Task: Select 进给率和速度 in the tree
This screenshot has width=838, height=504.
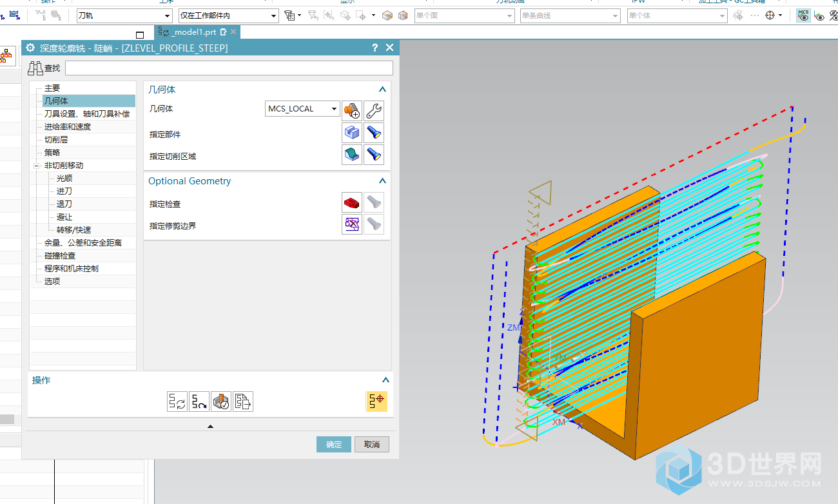Action: [67, 127]
